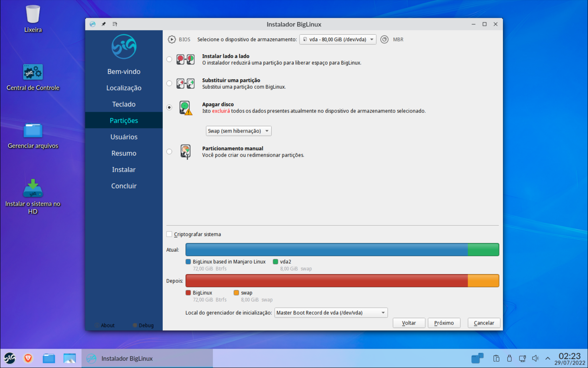This screenshot has height=368, width=588.
Task: Enable Criptografar sistema checkbox
Action: (169, 234)
